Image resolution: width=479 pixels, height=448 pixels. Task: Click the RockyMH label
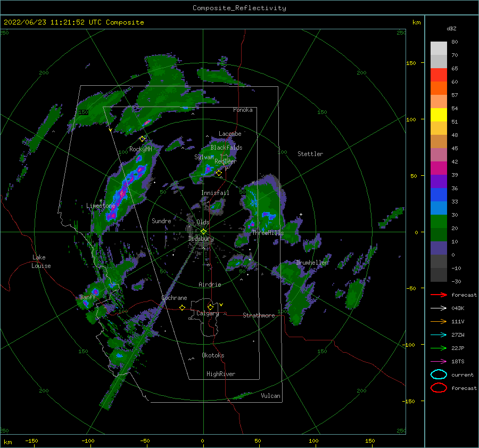[x=141, y=149]
